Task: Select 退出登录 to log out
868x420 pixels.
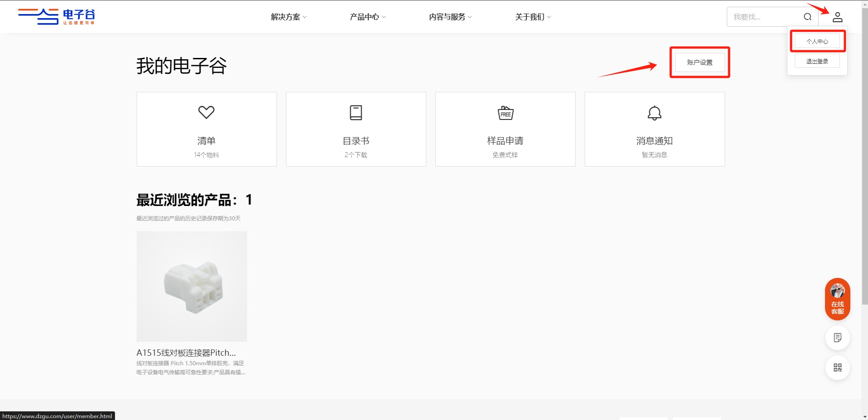Action: coord(817,61)
